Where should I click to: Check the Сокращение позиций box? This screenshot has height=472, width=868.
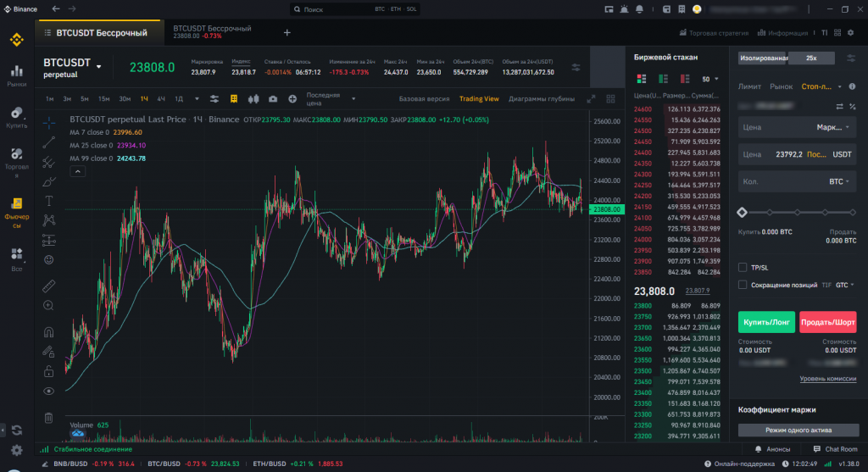(743, 285)
